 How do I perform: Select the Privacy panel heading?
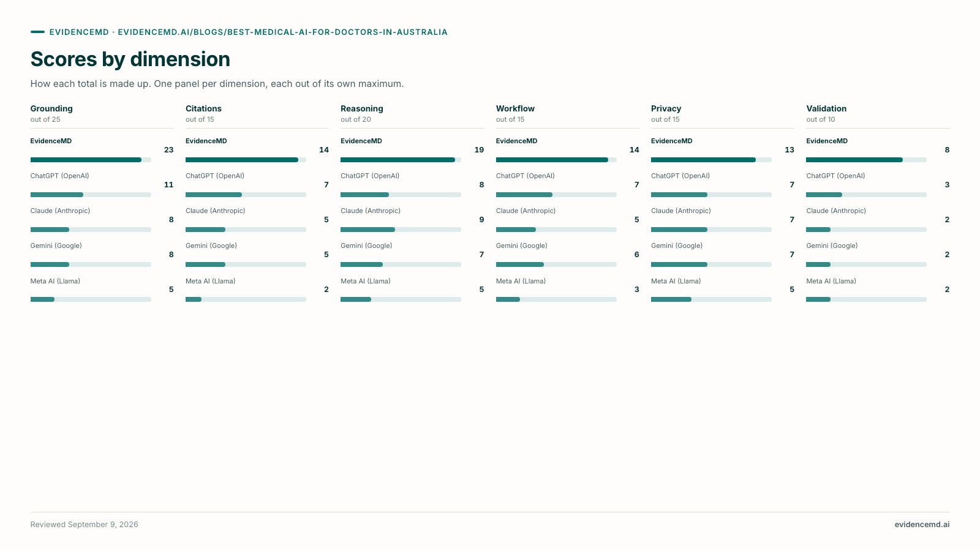coord(666,108)
